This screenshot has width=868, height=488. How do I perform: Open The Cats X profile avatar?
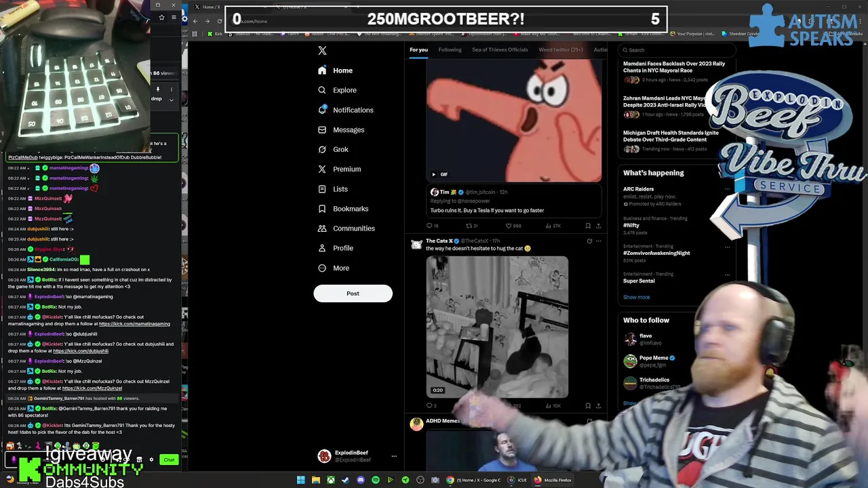416,245
